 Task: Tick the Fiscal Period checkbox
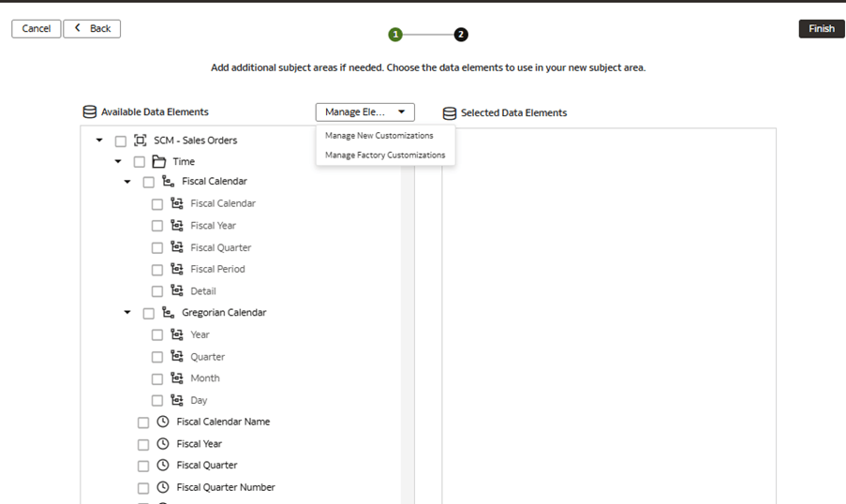tap(157, 270)
